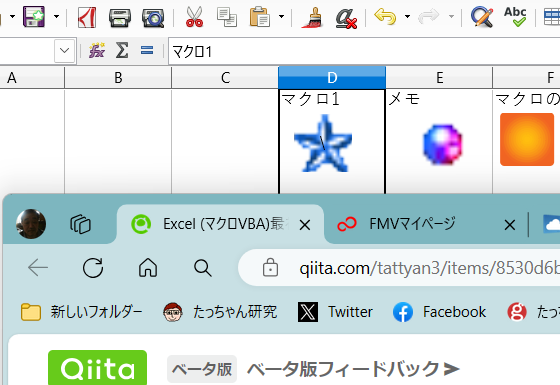Select highlighted column D header
The image size is (560, 385).
click(332, 78)
